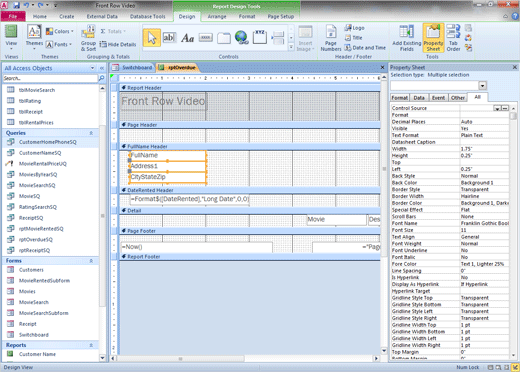520x372 pixels.
Task: Open the View button in ribbon
Action: 11,37
